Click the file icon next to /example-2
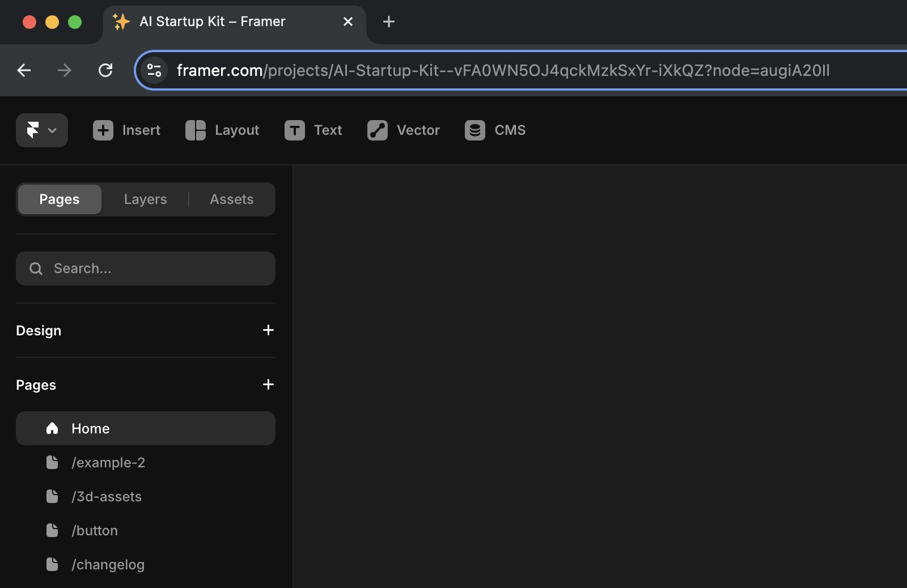The width and height of the screenshot is (907, 588). tap(52, 462)
